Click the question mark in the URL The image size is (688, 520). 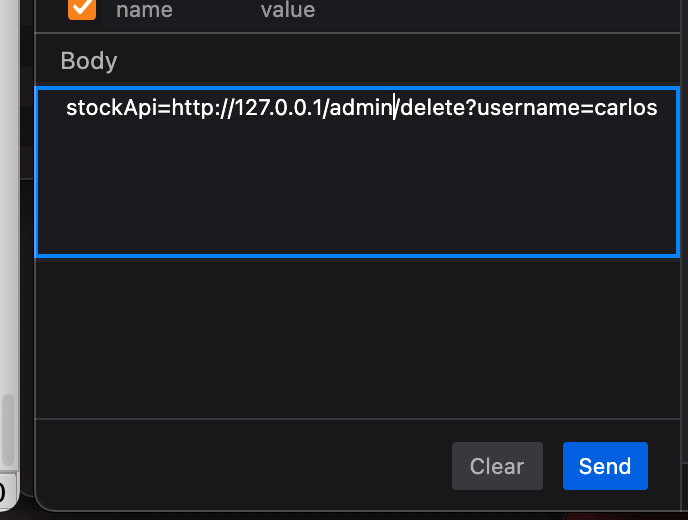pyautogui.click(x=471, y=108)
